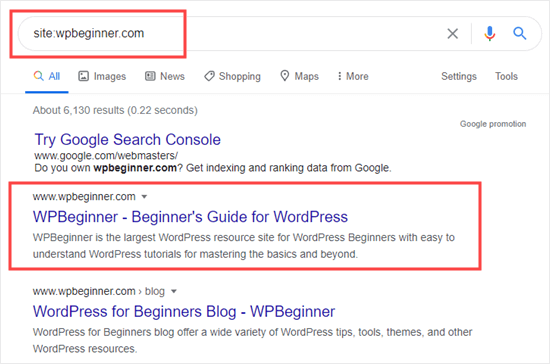Viewport: 550px width, 364px height.
Task: Click the first result's www.wpbeginner.com URL
Action: click(x=84, y=196)
